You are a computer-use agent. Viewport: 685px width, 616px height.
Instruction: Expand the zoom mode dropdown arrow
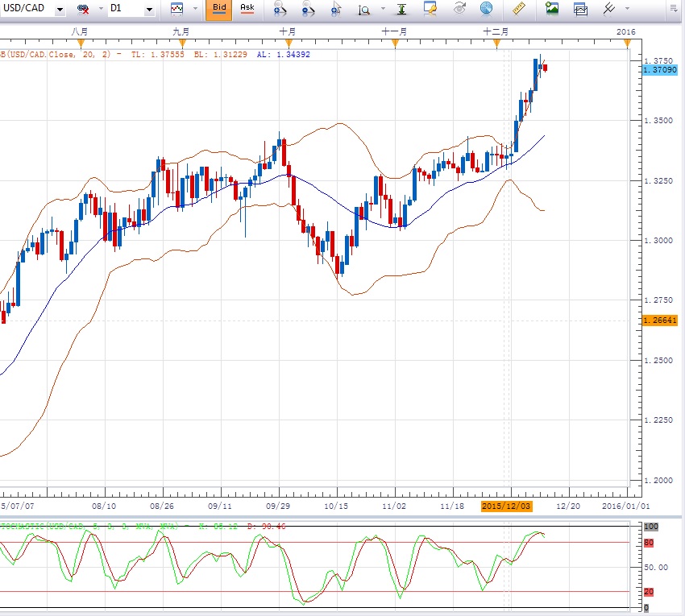click(x=381, y=10)
